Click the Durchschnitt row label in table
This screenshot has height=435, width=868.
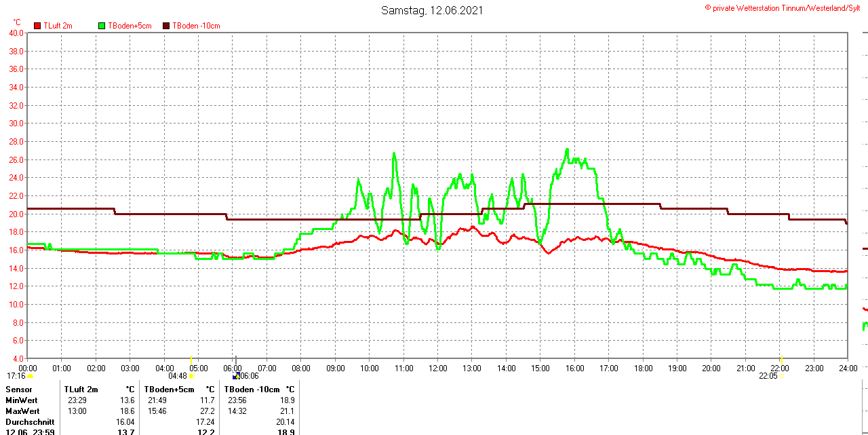click(30, 422)
